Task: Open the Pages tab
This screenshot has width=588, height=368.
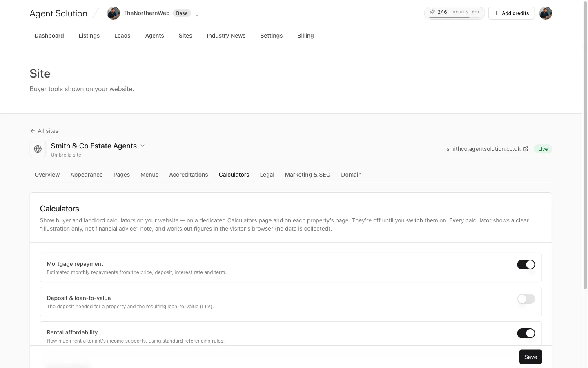Action: pyautogui.click(x=122, y=175)
